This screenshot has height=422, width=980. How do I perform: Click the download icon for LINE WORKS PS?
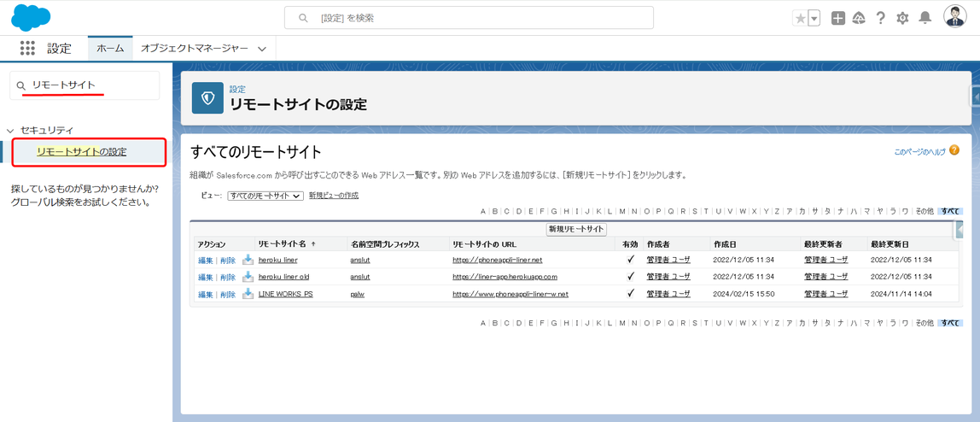[248, 293]
